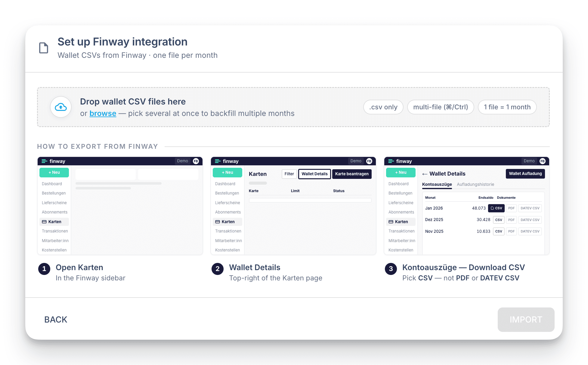
Task: Click the 'Kontoauszüge — Download CSV' step title
Action: coord(463,267)
